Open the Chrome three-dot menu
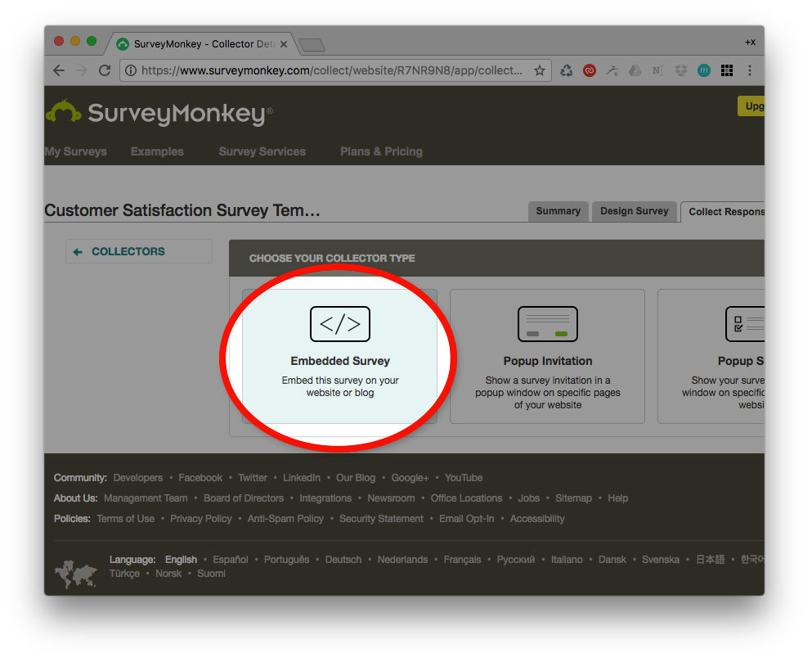The image size is (812, 662). [x=750, y=70]
